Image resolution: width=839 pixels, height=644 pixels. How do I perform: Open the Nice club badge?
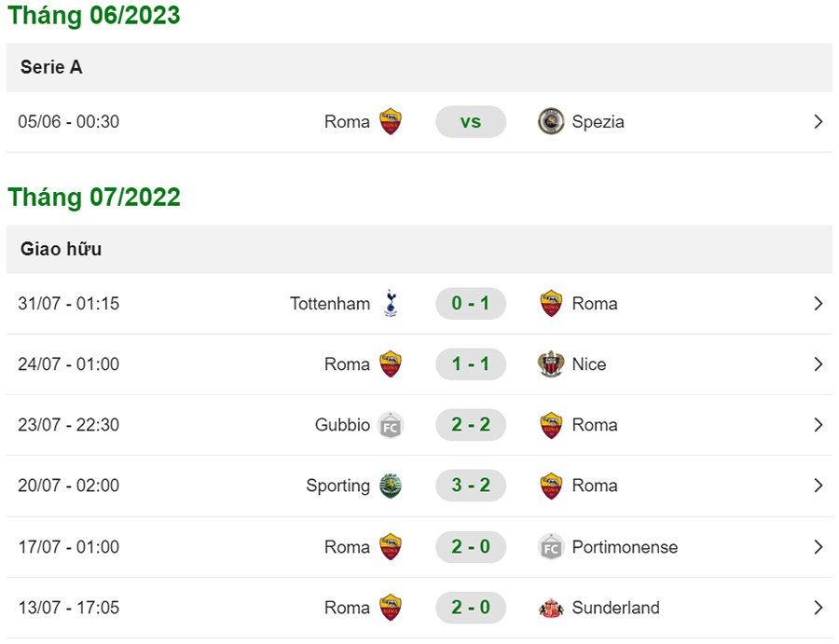552,364
